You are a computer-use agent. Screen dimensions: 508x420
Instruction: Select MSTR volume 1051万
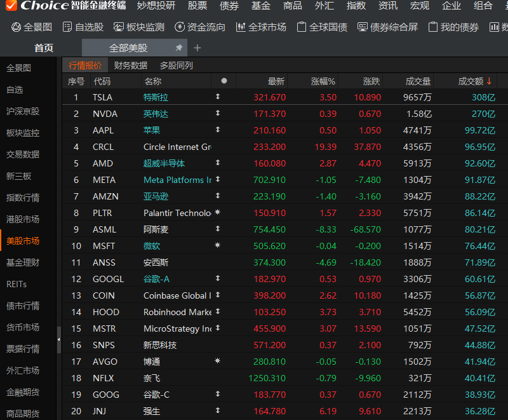pyautogui.click(x=417, y=329)
